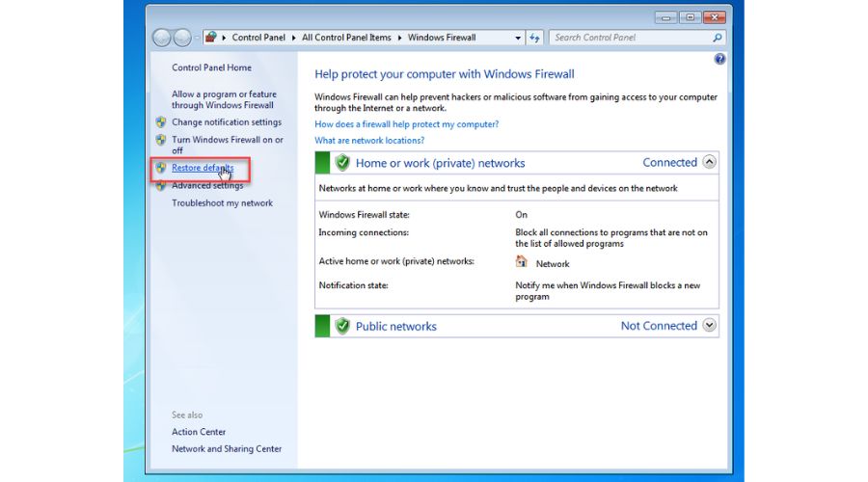Open What are network locations link
Screen dimensions: 868x482
(x=369, y=141)
